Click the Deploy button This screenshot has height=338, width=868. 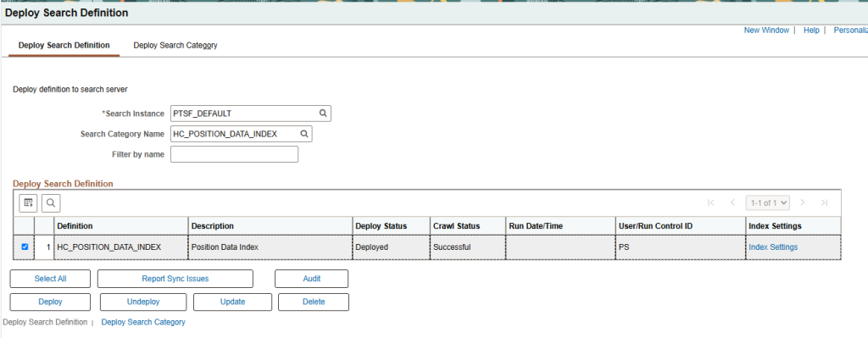(x=50, y=302)
